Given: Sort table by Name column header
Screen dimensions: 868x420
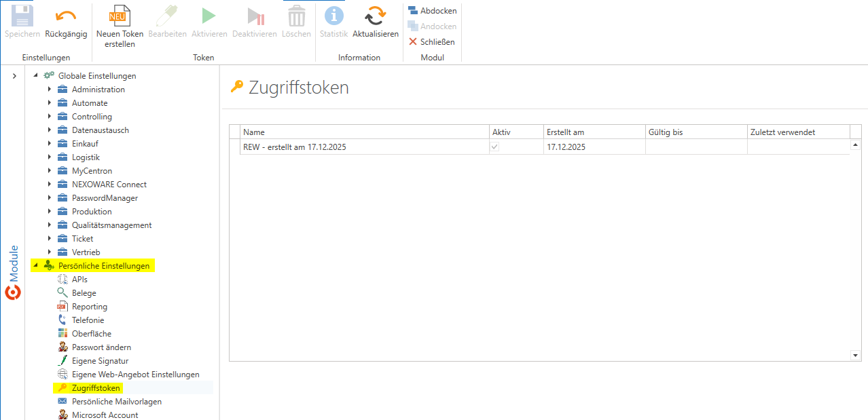Looking at the screenshot, I should point(365,132).
